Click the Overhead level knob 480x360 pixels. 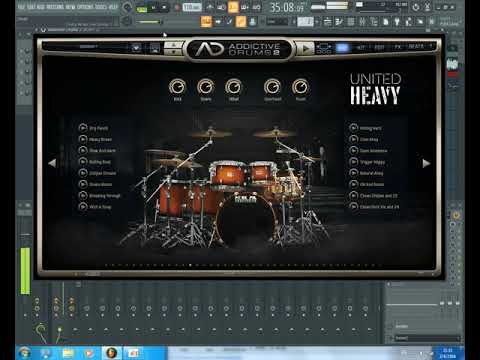coord(272,87)
